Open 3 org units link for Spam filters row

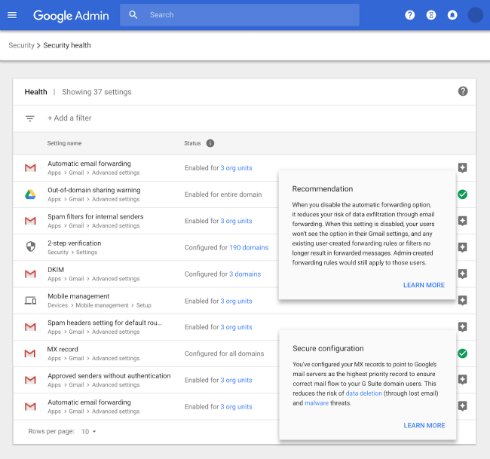[236, 221]
